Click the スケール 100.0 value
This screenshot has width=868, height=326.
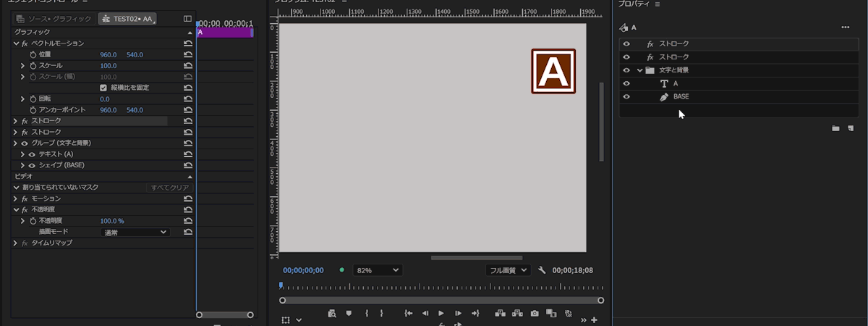tap(109, 66)
